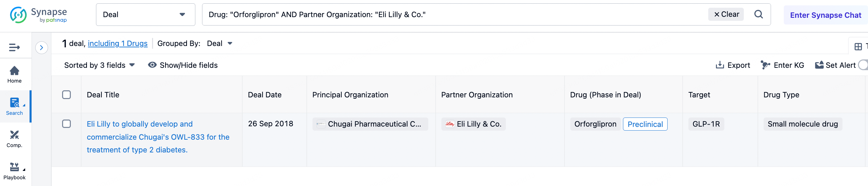Clear the search query

coord(726,14)
